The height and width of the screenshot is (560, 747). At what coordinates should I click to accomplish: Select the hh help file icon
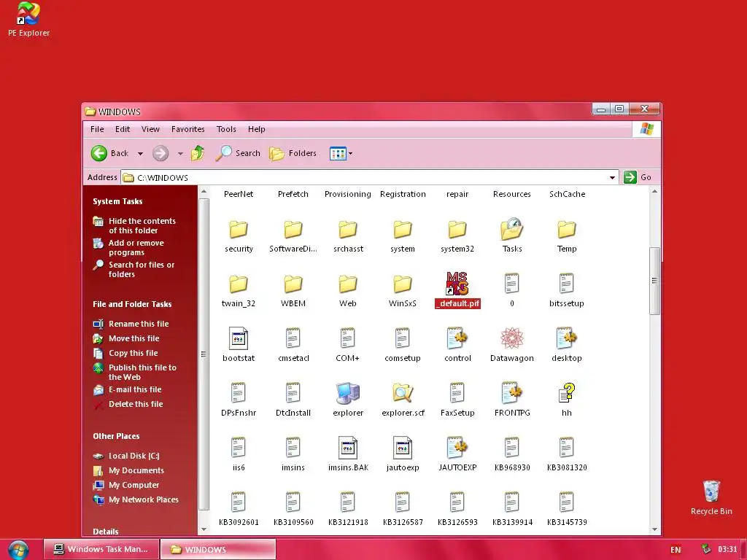(566, 393)
